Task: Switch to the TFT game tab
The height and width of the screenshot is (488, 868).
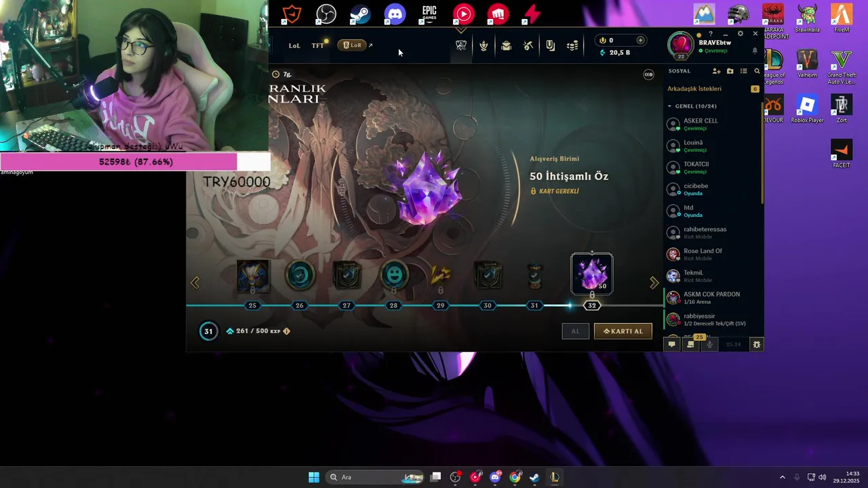Action: (317, 45)
